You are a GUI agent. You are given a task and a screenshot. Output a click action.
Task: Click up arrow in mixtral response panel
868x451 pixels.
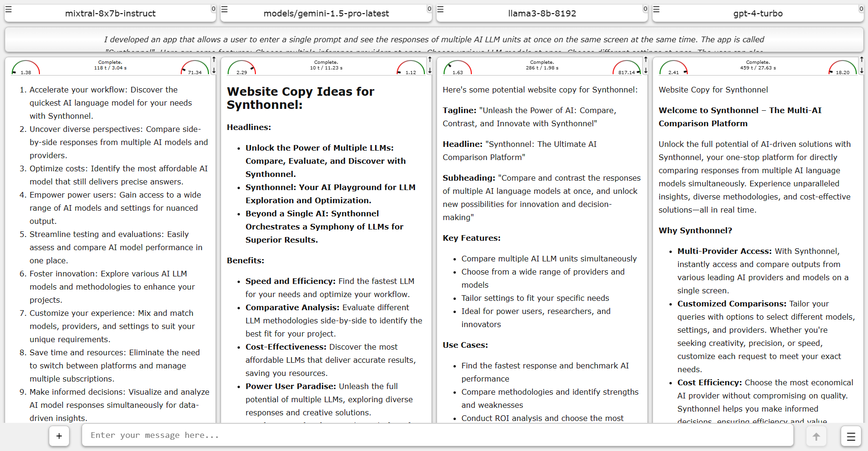tap(214, 60)
